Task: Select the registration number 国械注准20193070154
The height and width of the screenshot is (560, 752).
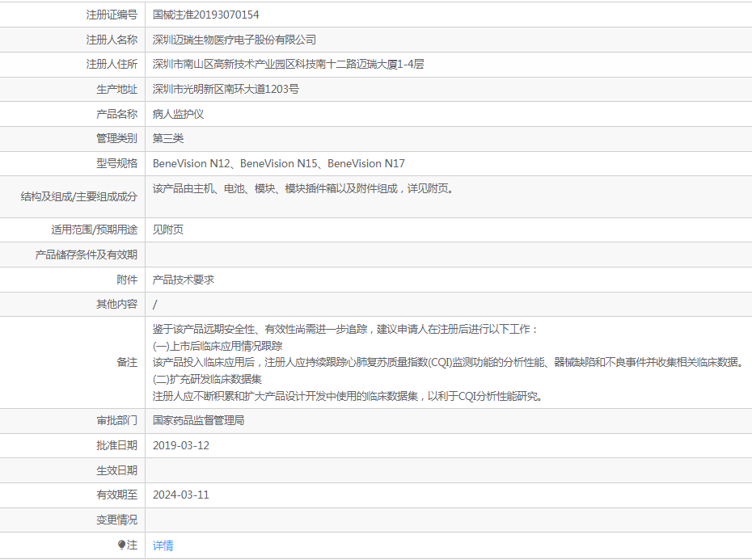Action: 205,15
